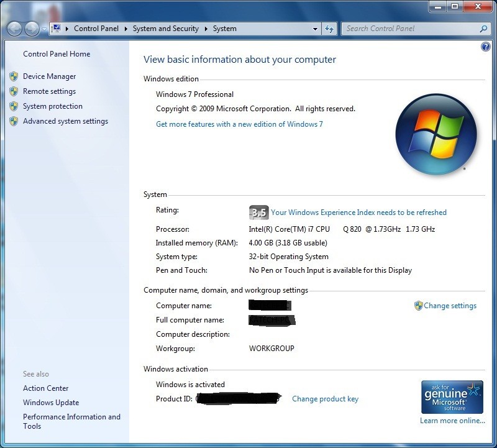Open Help with the question mark icon

coord(485,47)
